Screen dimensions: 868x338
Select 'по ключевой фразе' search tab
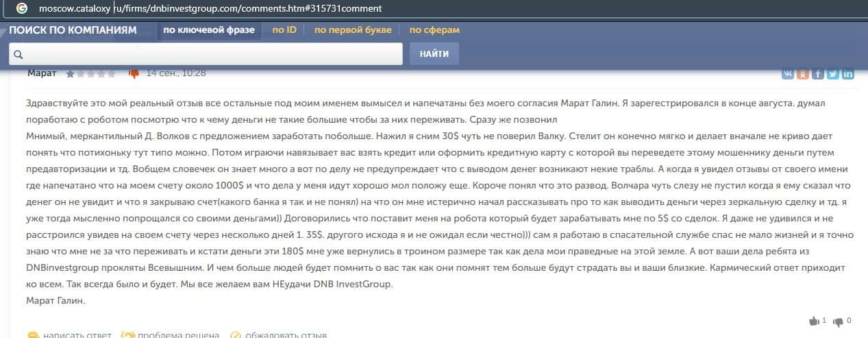click(209, 30)
